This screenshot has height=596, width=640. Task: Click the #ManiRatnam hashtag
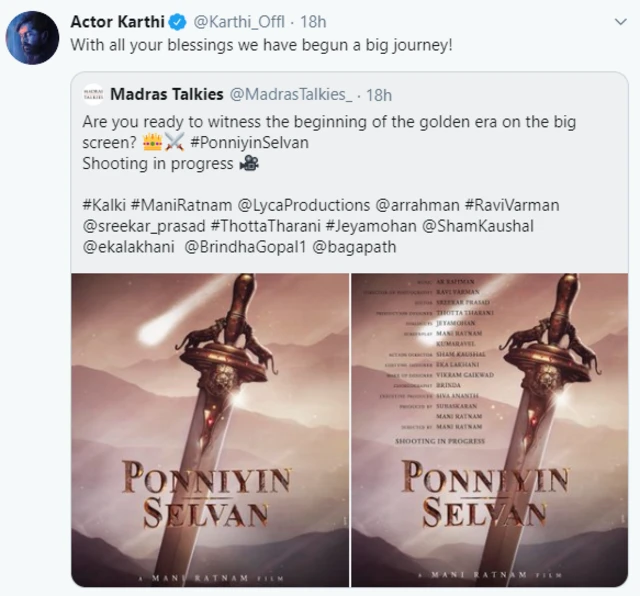click(178, 205)
